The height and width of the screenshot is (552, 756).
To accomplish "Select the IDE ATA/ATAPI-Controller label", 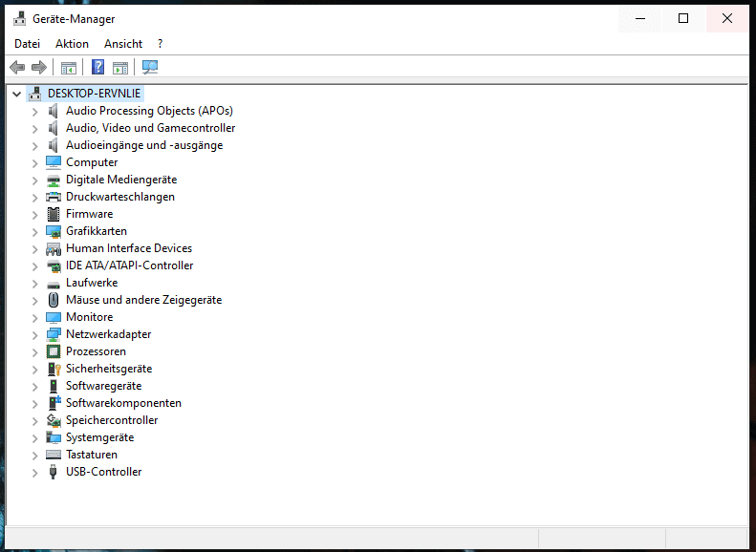I will tap(130, 265).
